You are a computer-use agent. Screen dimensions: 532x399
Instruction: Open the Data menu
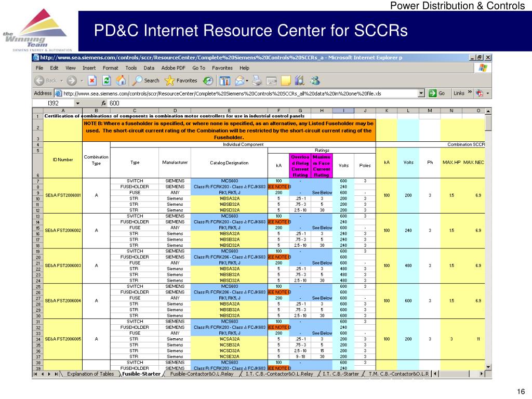(x=149, y=68)
